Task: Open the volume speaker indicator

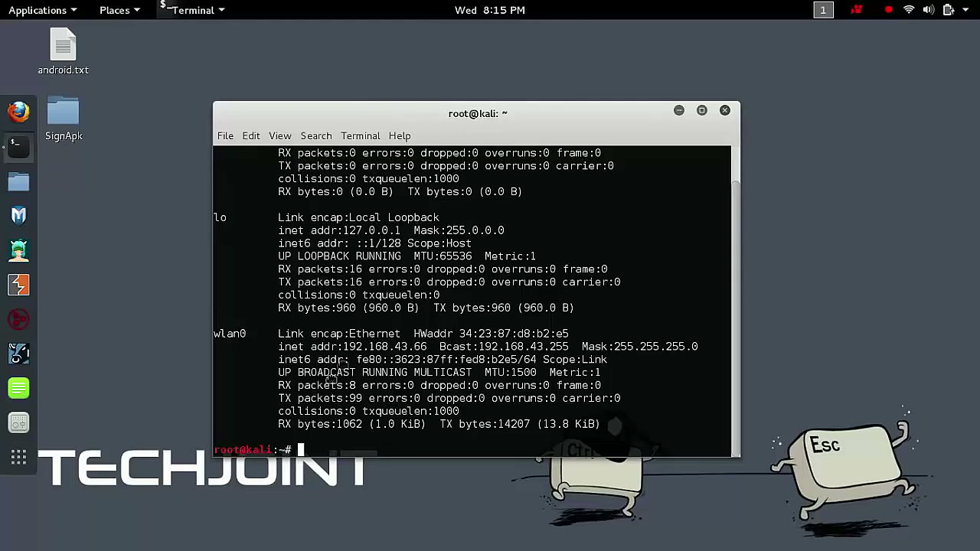Action: click(928, 10)
